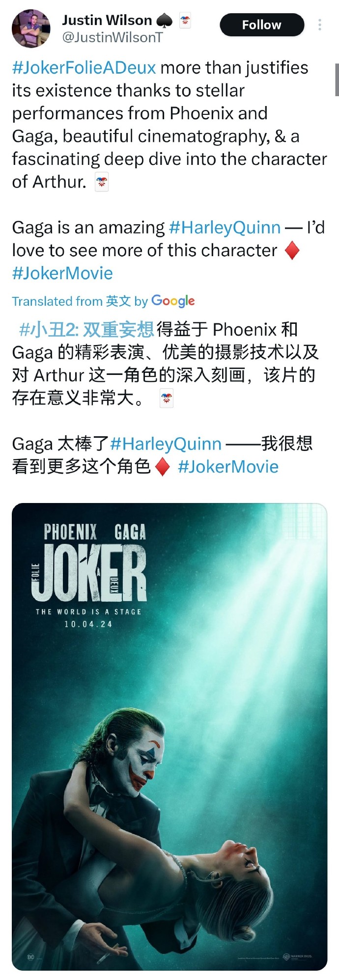Click 'Translated from 英文 by' label
Screen dimensions: 339x980
(80, 301)
